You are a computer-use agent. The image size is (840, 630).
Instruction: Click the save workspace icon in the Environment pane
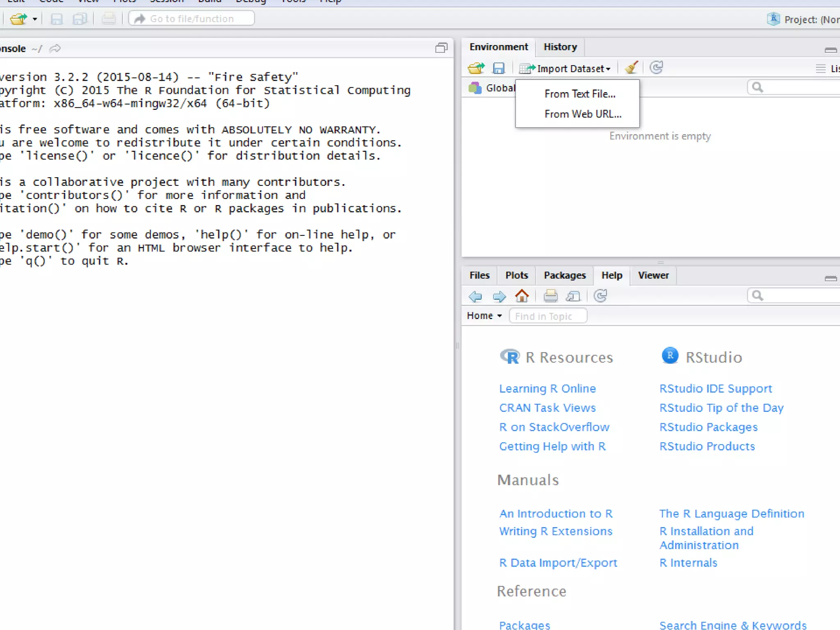tap(498, 68)
